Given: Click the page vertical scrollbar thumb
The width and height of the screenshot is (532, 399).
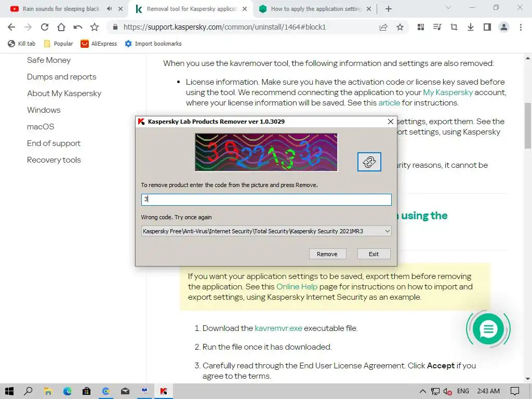Looking at the screenshot, I should (528, 126).
